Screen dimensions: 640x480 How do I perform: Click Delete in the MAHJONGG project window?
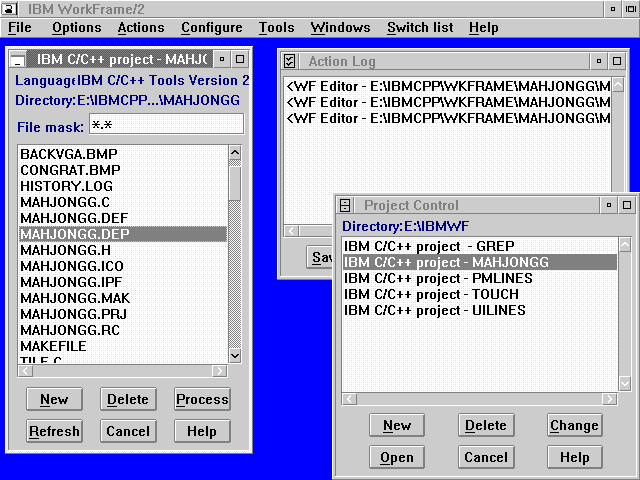(128, 399)
